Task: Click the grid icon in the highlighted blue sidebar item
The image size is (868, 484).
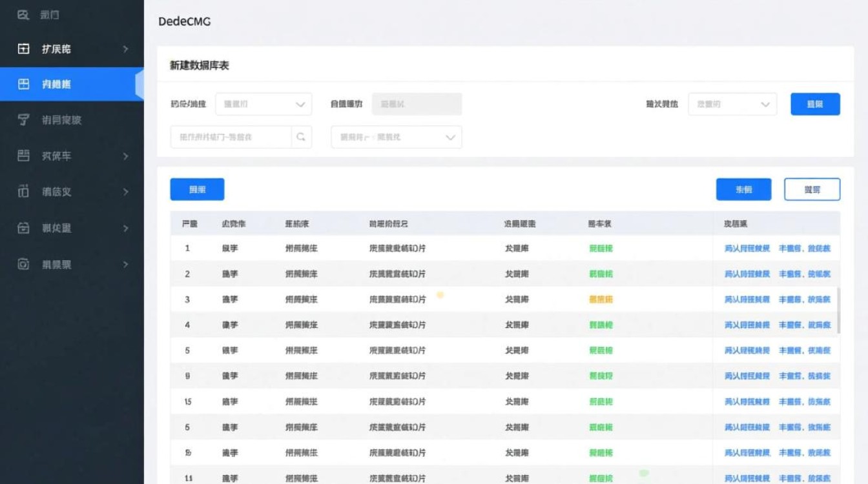Action: click(x=23, y=84)
